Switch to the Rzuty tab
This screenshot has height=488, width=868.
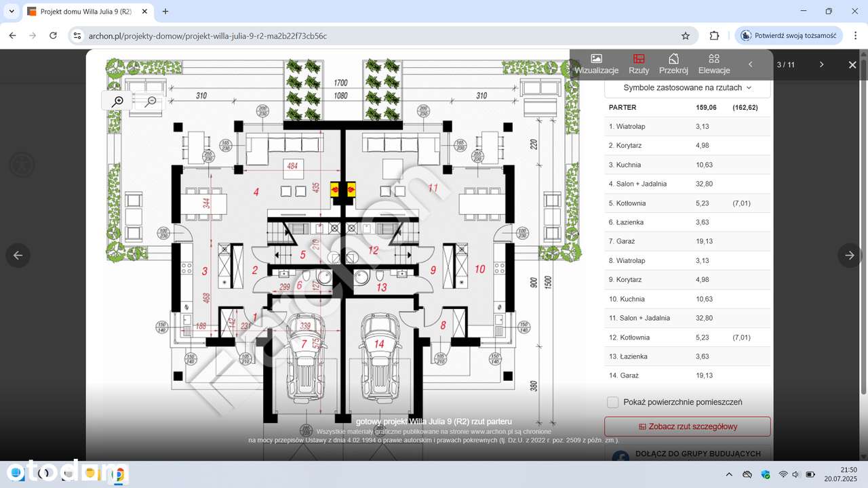coord(639,64)
